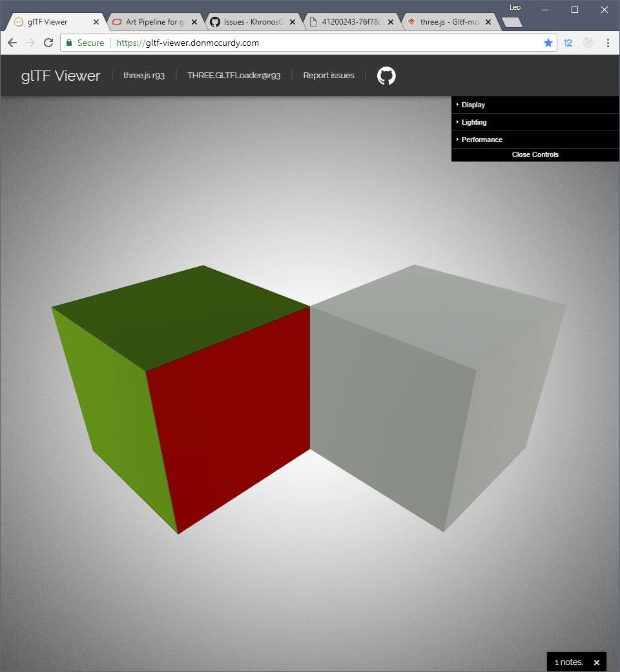Click the glTF Viewer tab favicon
620x672 pixels.
point(18,21)
